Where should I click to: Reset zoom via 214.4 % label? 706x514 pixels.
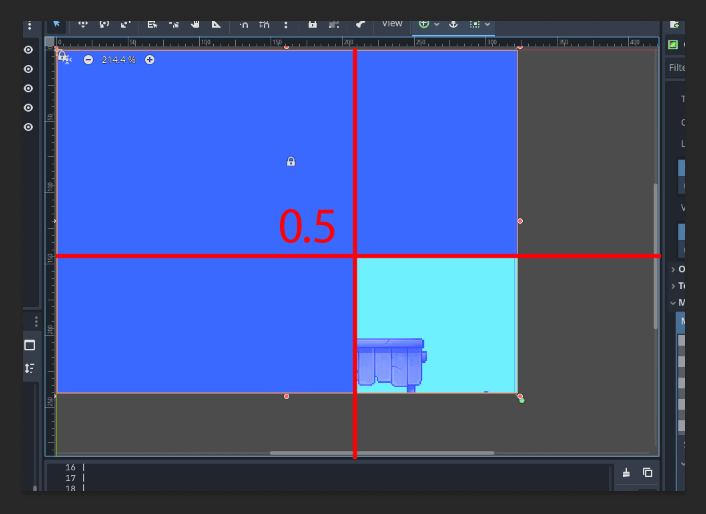click(x=118, y=59)
